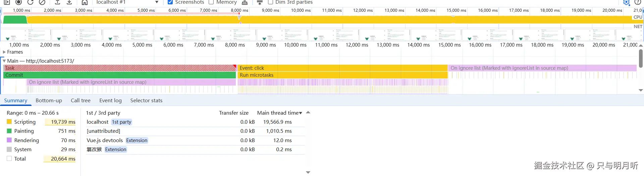The height and width of the screenshot is (176, 644).
Task: Click the flame chart vertical scrollbar thumb
Action: tap(641, 58)
